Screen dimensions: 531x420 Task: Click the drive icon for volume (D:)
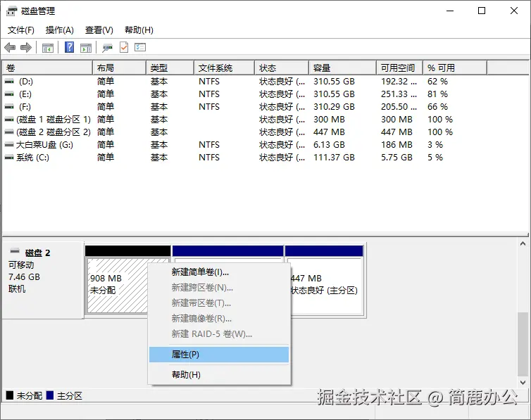[9, 82]
